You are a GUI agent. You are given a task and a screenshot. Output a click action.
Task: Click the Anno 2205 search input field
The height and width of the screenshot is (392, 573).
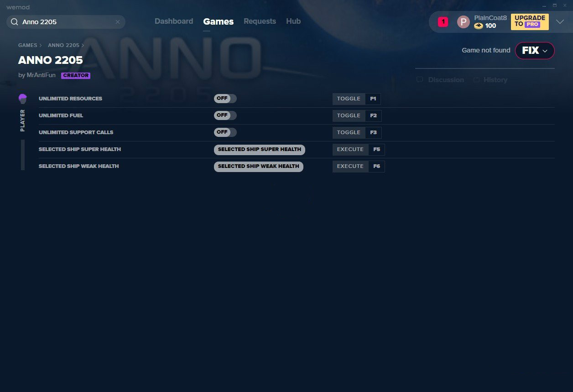66,22
